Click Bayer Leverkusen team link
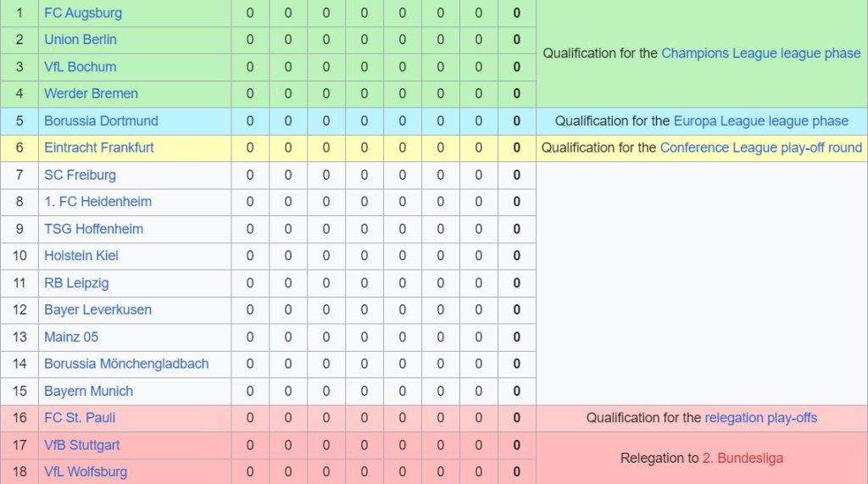The height and width of the screenshot is (484, 868). point(97,310)
